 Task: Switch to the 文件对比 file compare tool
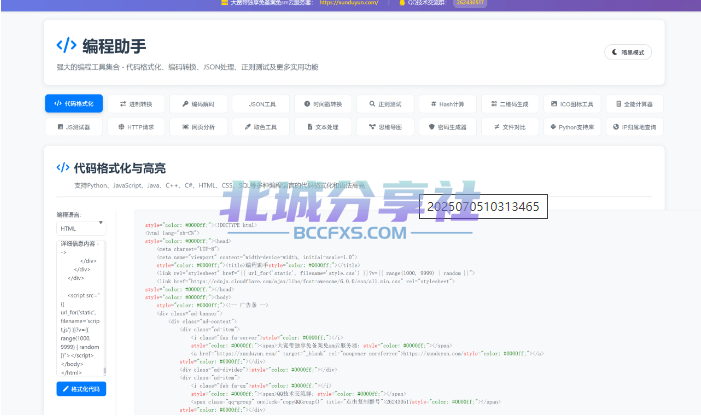[510, 127]
